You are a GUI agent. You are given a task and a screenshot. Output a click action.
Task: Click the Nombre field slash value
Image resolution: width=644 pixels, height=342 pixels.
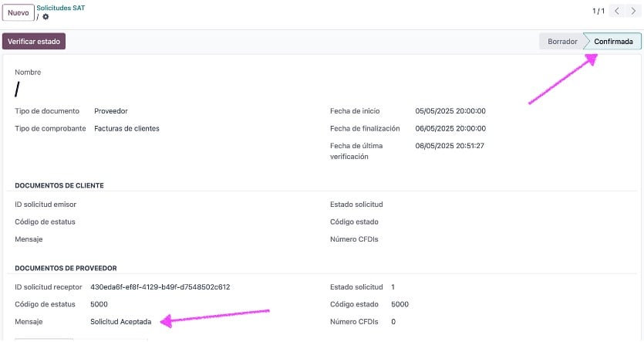point(17,90)
